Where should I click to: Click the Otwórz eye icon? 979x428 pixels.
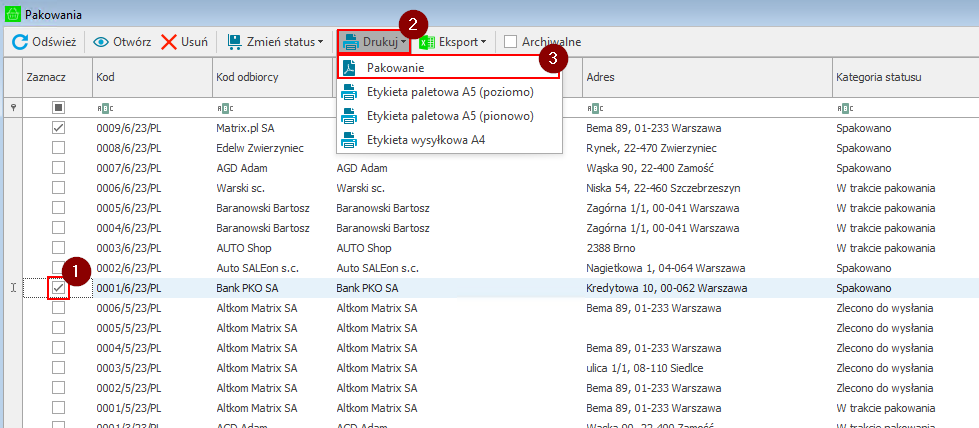pos(101,42)
